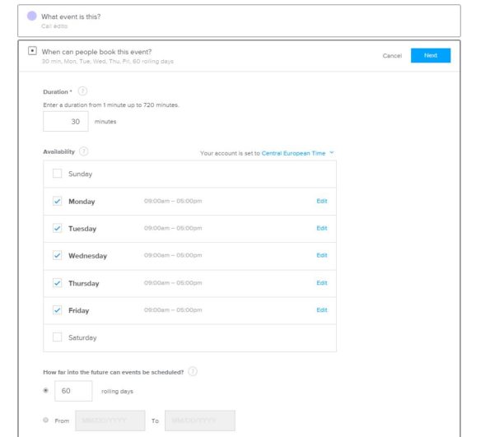Enable the Sunday availability checkbox
This screenshot has width=504, height=437.
click(x=57, y=174)
